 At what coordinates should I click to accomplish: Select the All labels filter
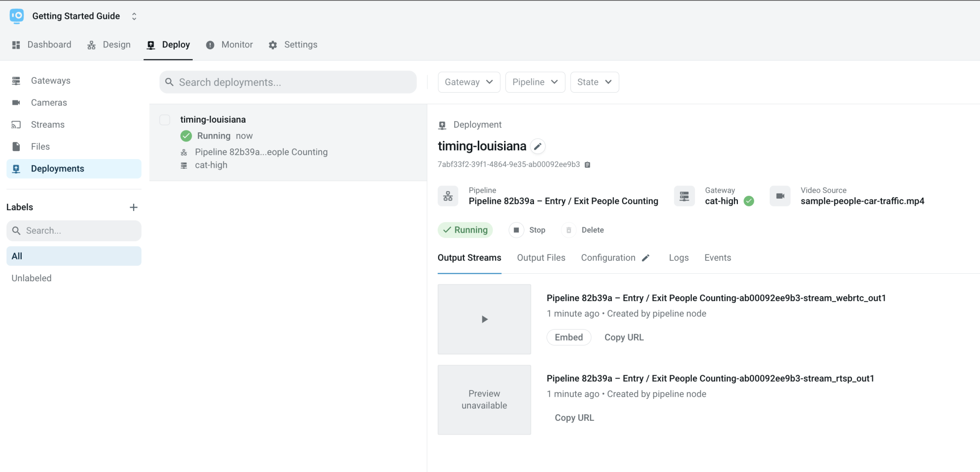pos(74,256)
